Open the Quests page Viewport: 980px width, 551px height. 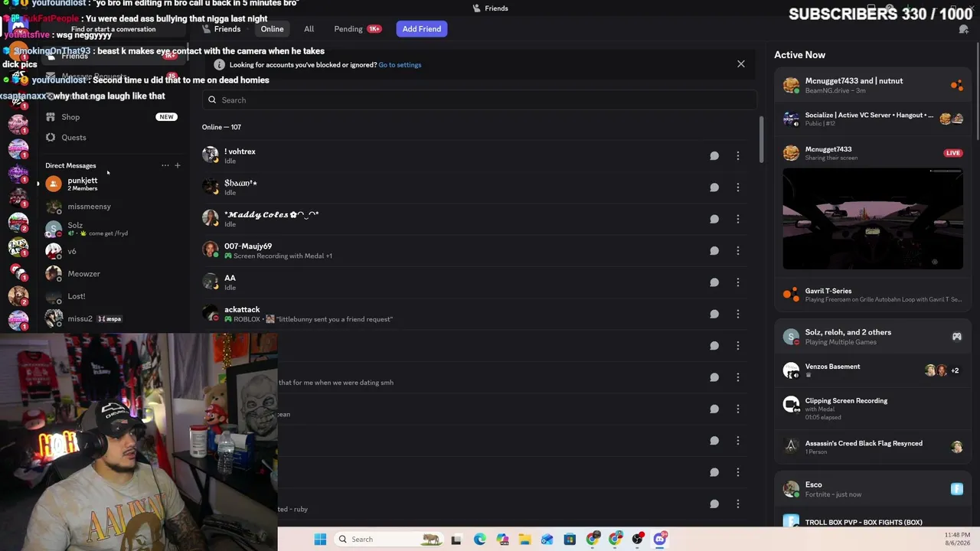[x=111, y=138]
